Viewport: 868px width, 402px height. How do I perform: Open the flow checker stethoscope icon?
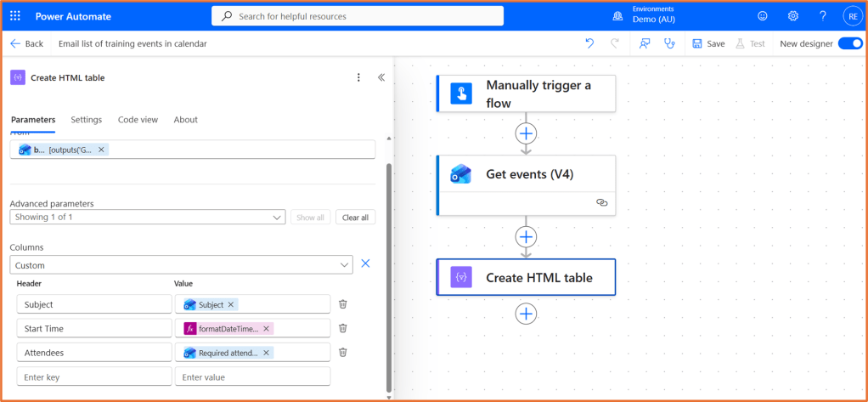click(669, 43)
